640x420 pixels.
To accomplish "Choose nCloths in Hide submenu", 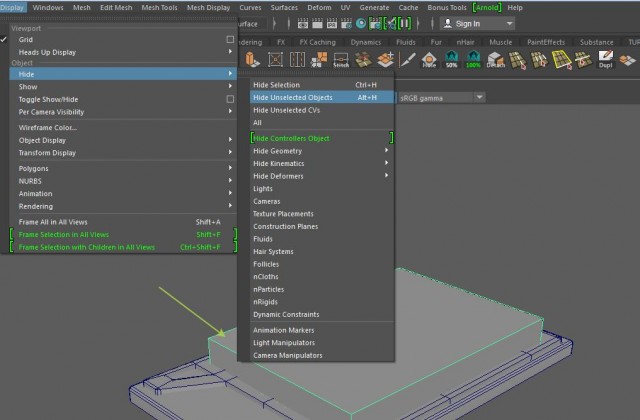I will [322, 277].
